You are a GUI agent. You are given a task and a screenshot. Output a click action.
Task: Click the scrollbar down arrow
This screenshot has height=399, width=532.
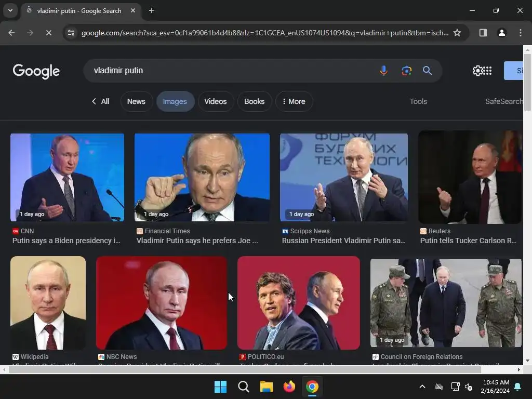coord(528,361)
